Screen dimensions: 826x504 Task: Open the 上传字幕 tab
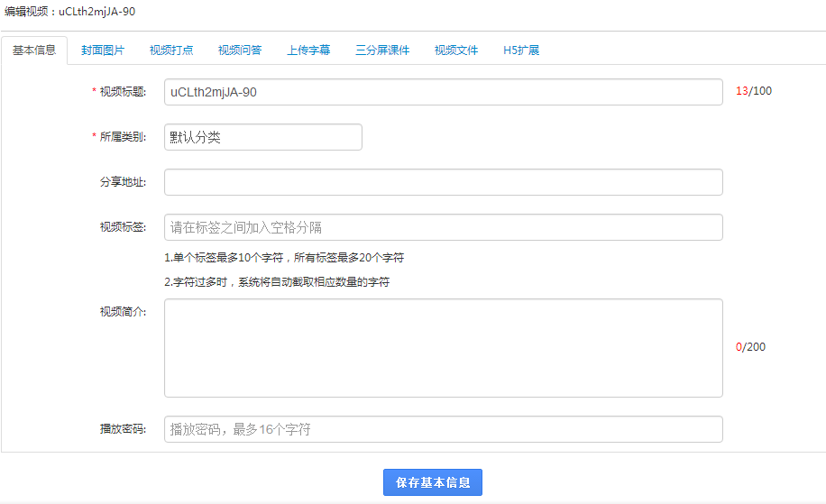[x=308, y=50]
